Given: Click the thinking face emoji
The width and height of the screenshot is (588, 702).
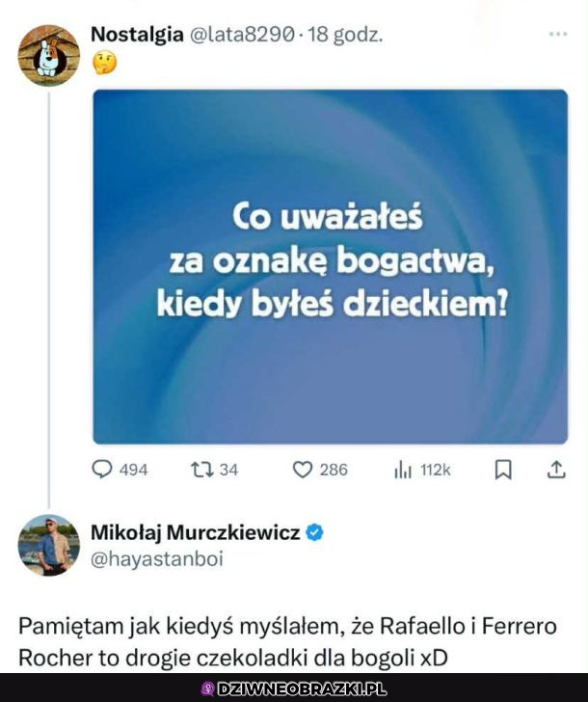Looking at the screenshot, I should tap(104, 63).
